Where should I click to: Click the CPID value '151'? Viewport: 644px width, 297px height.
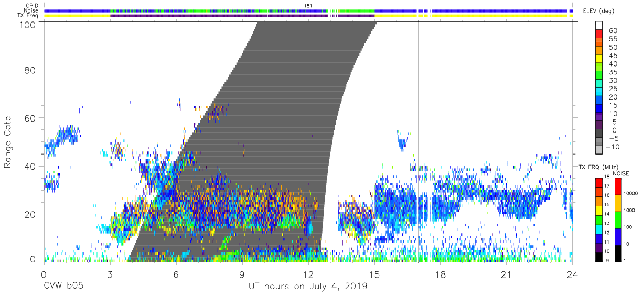tap(308, 5)
